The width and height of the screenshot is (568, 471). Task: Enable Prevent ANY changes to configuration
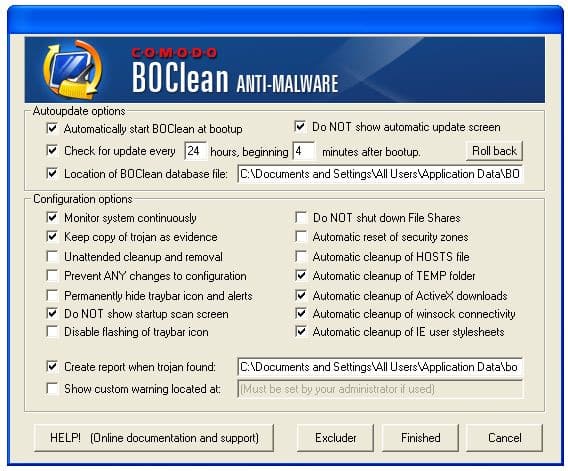pyautogui.click(x=52, y=276)
